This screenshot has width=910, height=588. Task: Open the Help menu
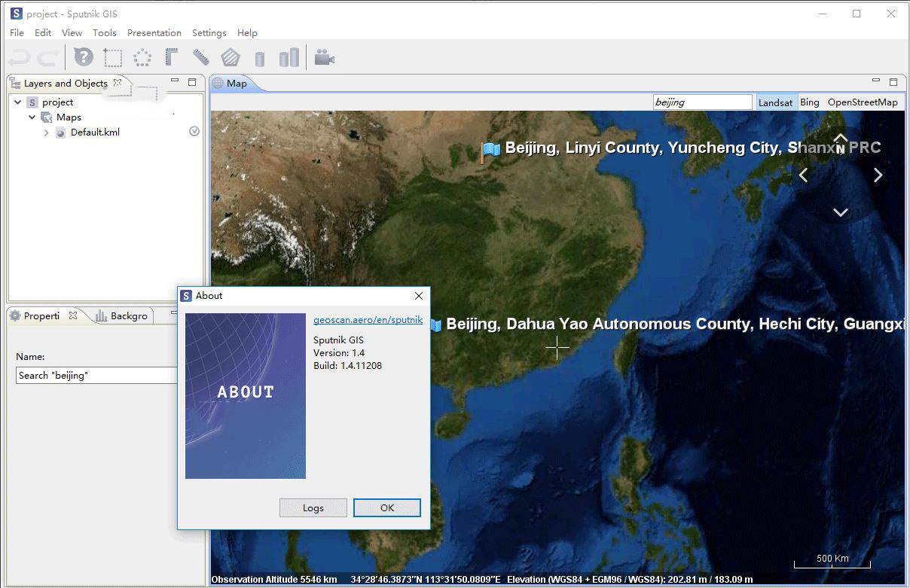tap(247, 33)
